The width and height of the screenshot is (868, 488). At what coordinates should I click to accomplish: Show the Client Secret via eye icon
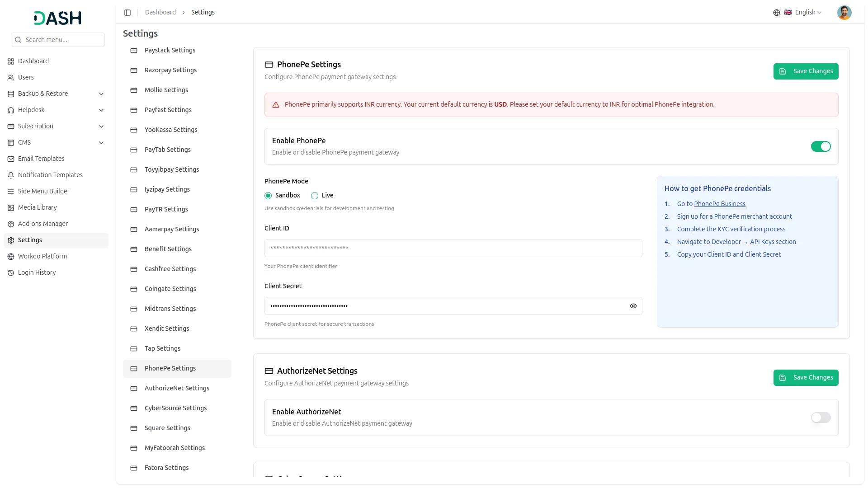[633, 306]
